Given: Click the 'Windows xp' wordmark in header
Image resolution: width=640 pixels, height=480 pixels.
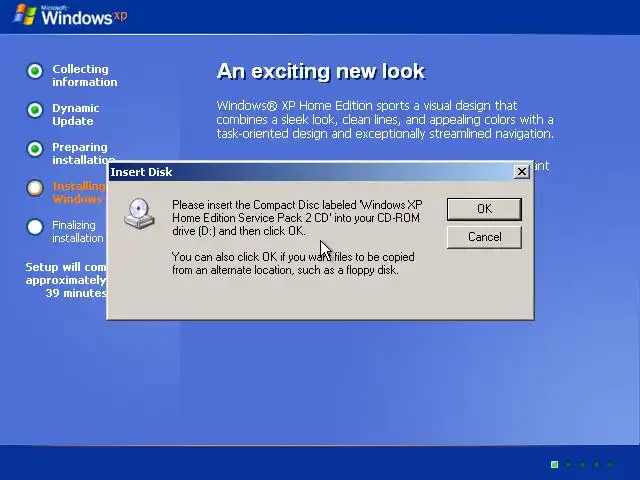Looking at the screenshot, I should tap(84, 17).
